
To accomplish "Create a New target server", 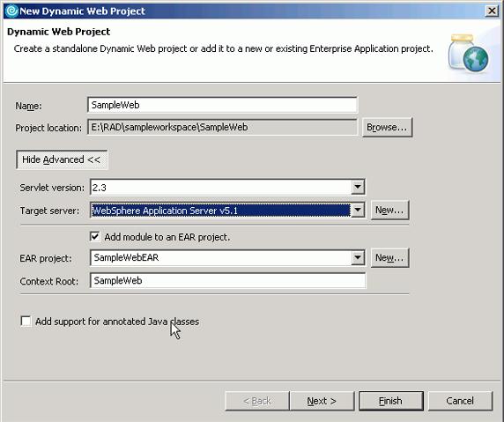I will [389, 211].
